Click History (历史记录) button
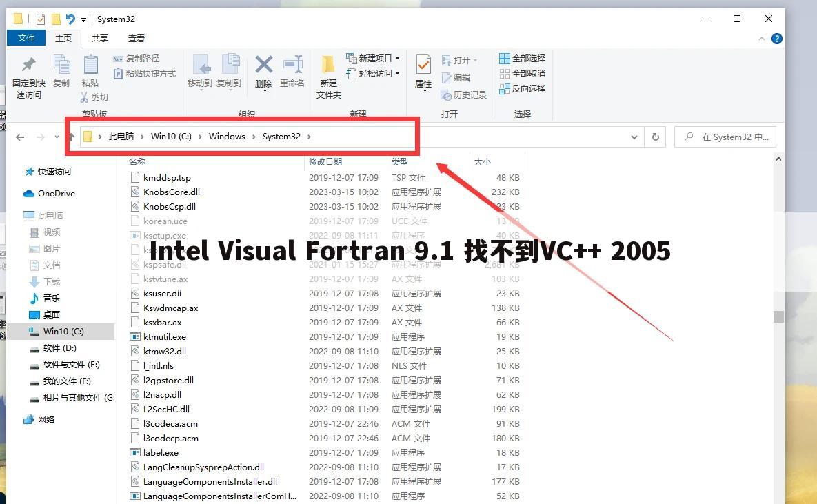817x504 pixels. 464,95
